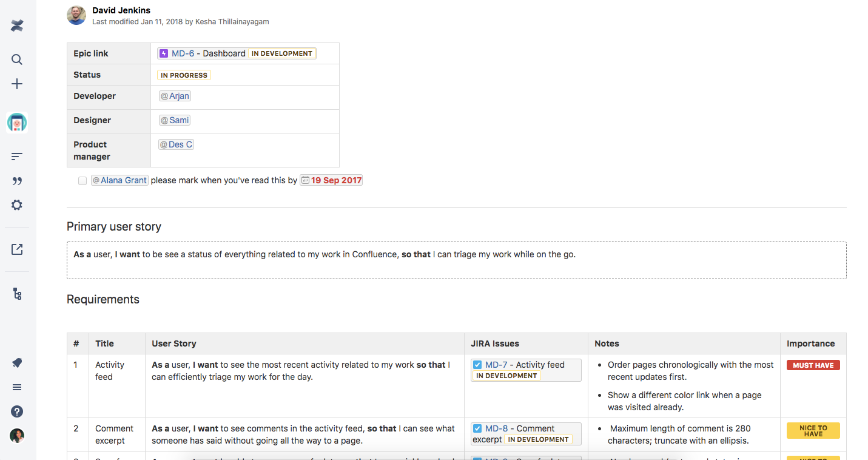Open notifications icon near sidebar bottom
Viewport: 868px width, 460px height.
click(x=17, y=363)
